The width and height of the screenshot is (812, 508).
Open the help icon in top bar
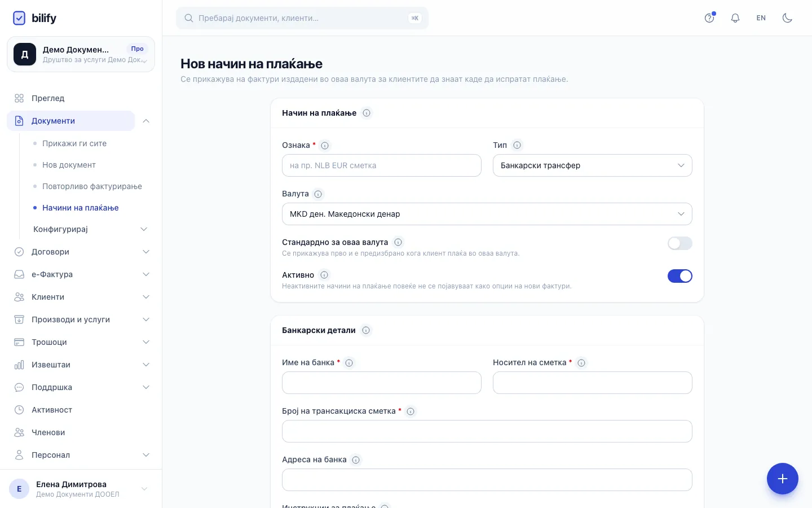(x=709, y=18)
